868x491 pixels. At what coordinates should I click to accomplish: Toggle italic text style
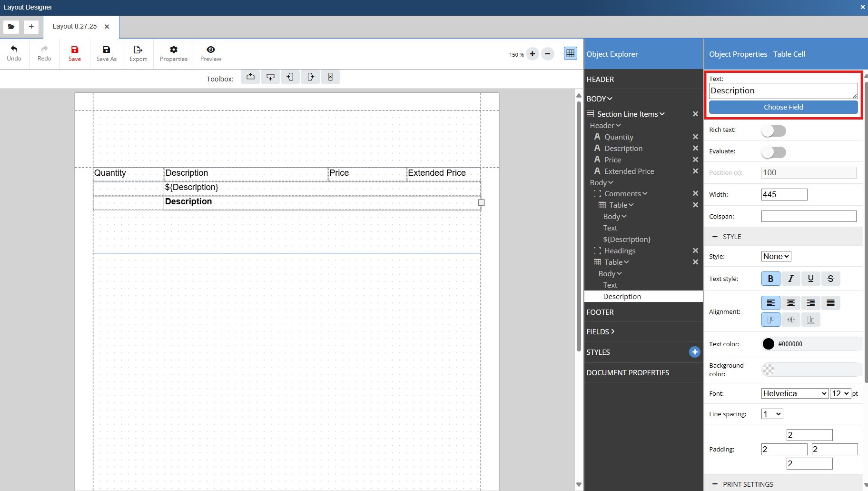(790, 279)
